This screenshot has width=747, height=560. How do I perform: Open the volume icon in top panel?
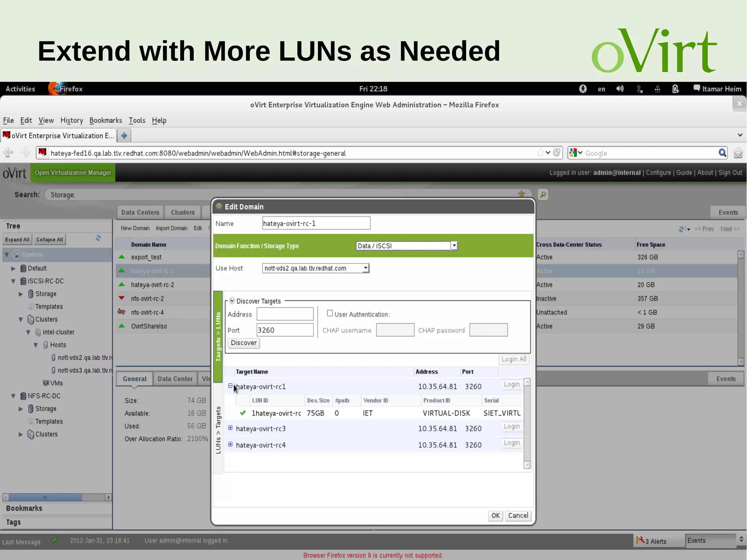click(620, 89)
